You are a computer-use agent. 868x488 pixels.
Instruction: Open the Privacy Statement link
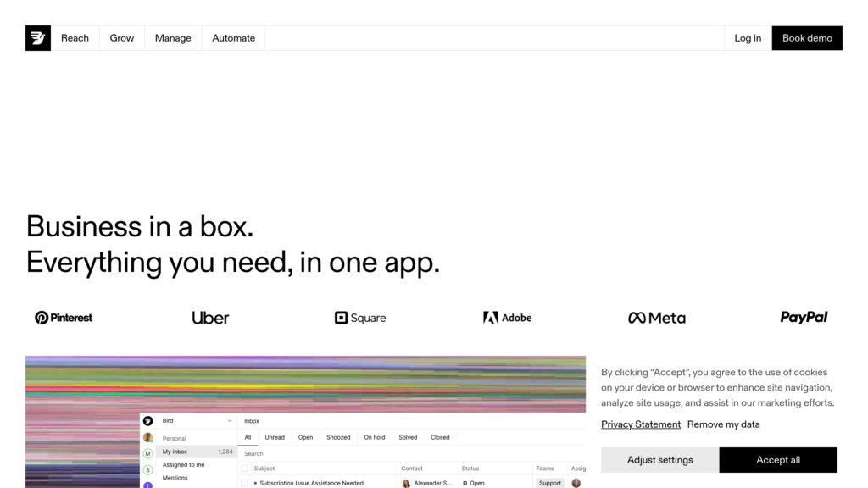(x=641, y=424)
